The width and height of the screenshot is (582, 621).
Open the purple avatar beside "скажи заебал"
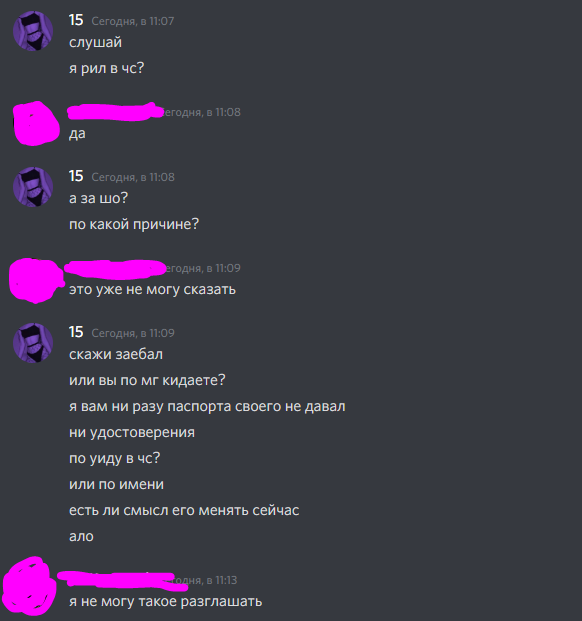click(x=33, y=343)
